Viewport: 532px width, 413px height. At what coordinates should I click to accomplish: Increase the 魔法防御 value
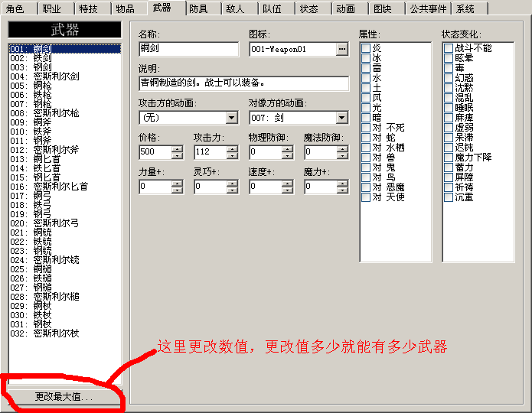(342, 149)
